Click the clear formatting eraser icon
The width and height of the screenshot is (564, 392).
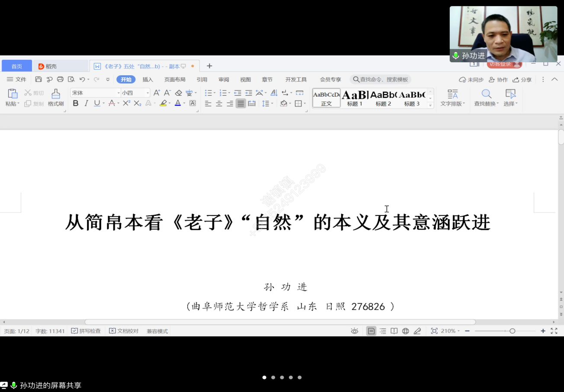point(178,93)
